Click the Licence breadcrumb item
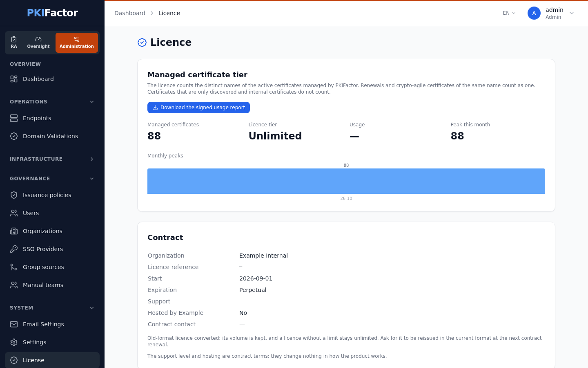 (x=169, y=13)
